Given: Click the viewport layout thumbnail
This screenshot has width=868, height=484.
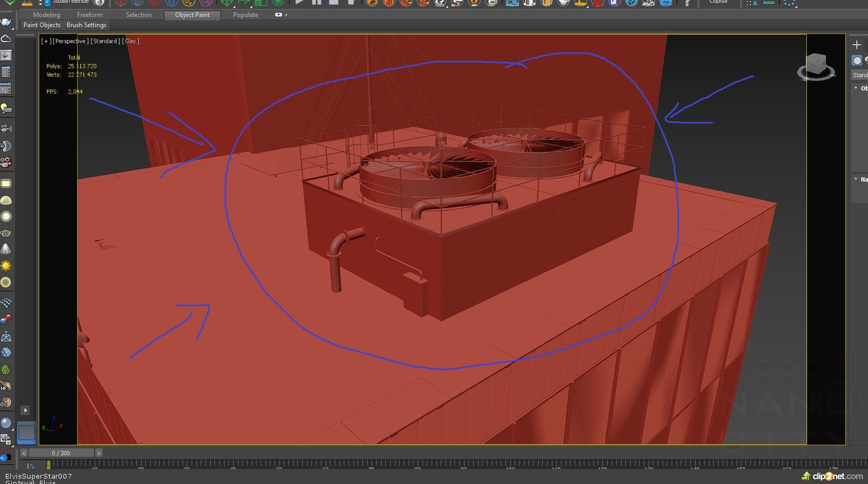Looking at the screenshot, I should click(26, 432).
